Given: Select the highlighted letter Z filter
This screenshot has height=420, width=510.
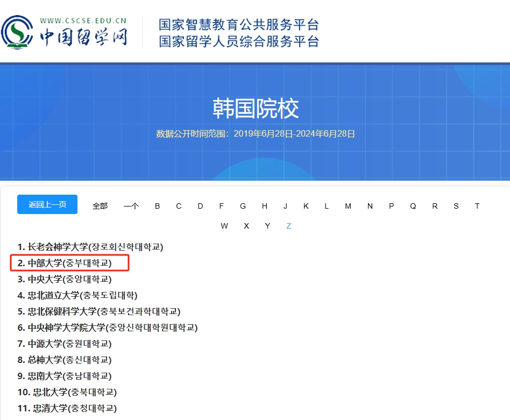Looking at the screenshot, I should coord(288,226).
